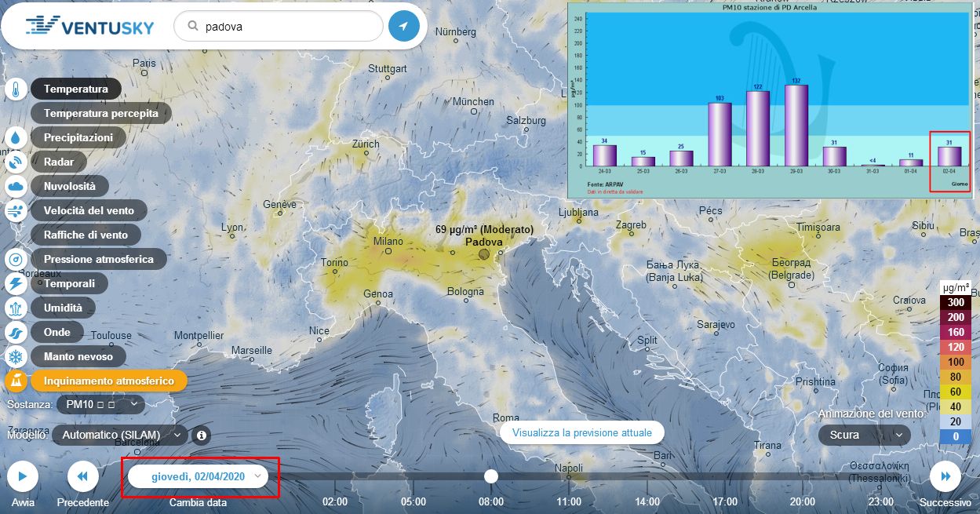The width and height of the screenshot is (980, 514).
Task: Click the magnifier search icon
Action: pyautogui.click(x=192, y=26)
